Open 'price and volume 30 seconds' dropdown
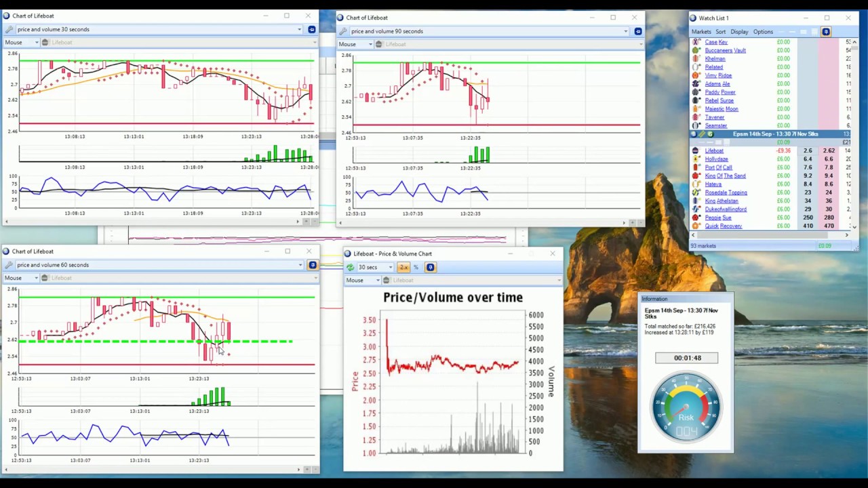The image size is (868, 488). click(159, 29)
